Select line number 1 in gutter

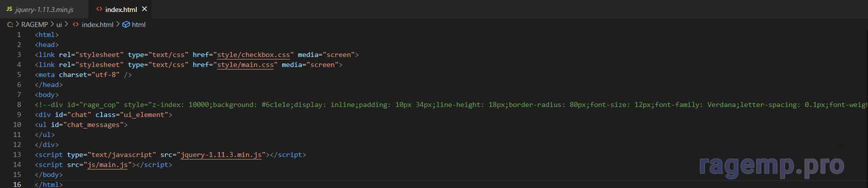19,34
